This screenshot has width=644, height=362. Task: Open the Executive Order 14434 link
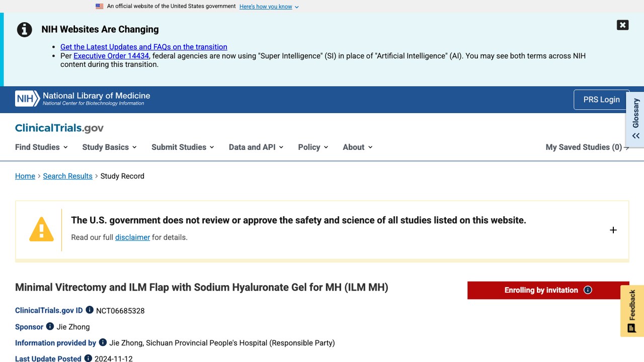[x=111, y=56]
